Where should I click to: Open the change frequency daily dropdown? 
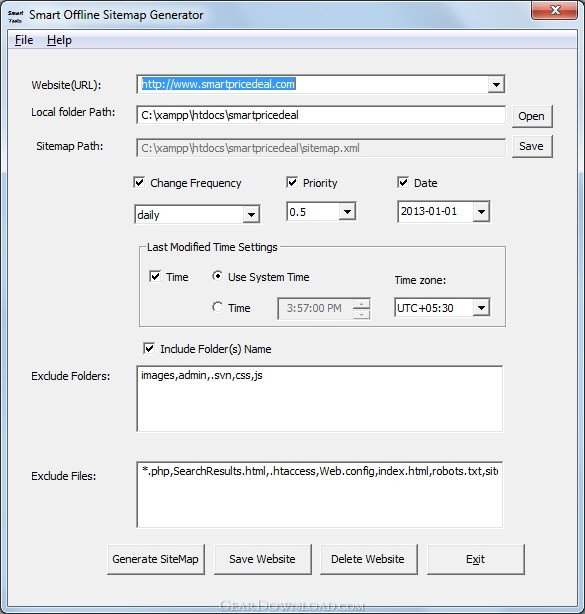coord(251,215)
